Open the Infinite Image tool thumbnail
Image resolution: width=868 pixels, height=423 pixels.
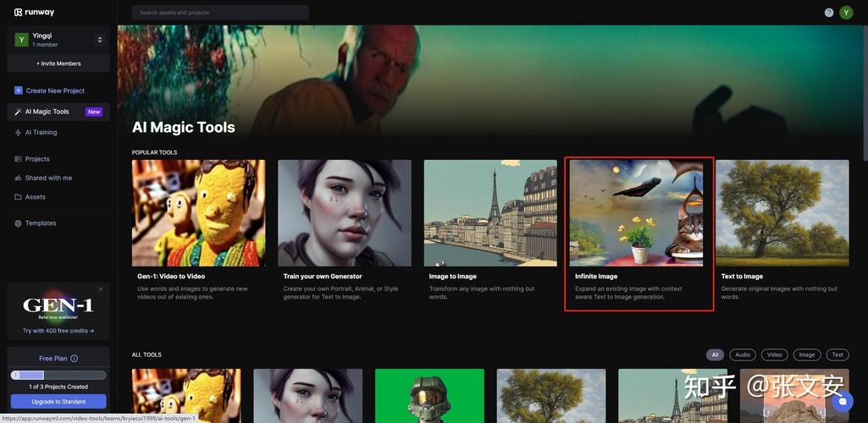(636, 213)
